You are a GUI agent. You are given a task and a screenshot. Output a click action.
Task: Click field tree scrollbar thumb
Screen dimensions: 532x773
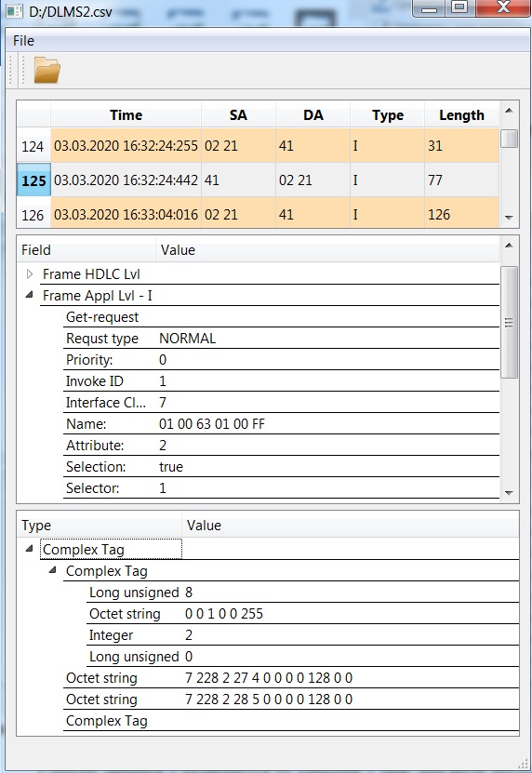[x=510, y=323]
